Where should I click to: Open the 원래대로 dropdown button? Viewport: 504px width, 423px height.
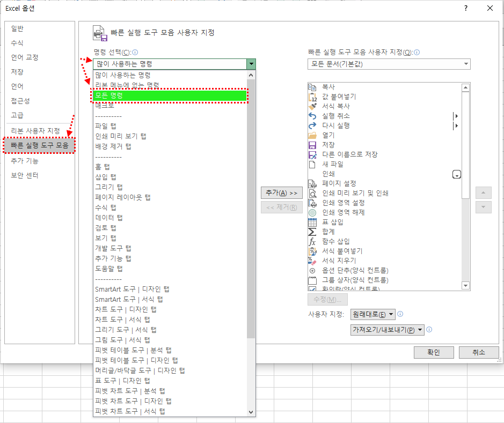(372, 314)
